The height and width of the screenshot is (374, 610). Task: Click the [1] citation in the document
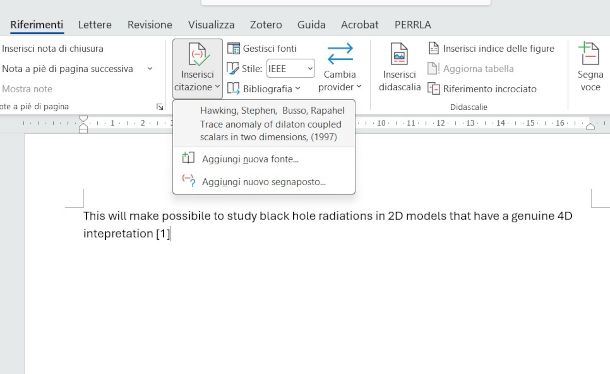(163, 234)
